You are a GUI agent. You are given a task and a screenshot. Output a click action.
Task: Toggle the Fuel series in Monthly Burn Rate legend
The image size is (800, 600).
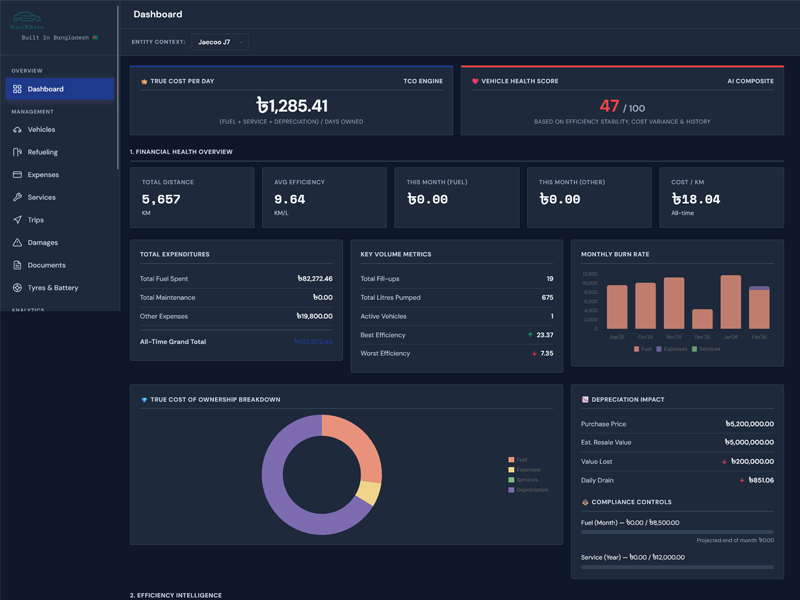coord(642,348)
